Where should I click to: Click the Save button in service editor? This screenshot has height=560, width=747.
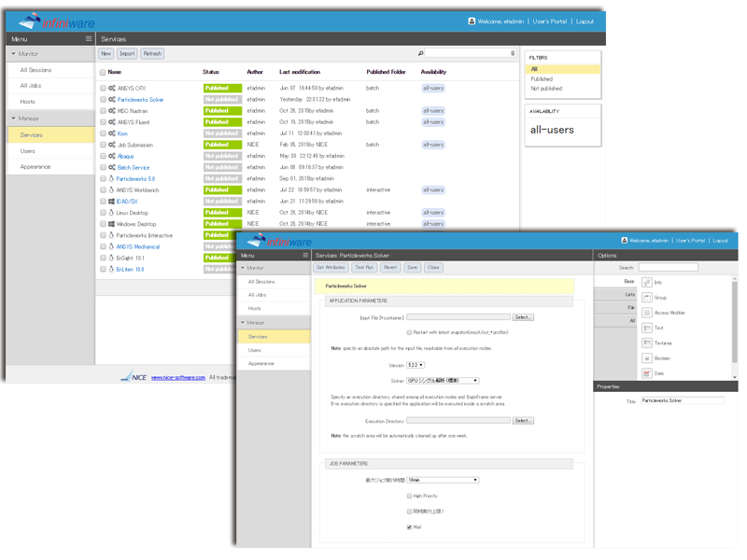[x=412, y=268]
